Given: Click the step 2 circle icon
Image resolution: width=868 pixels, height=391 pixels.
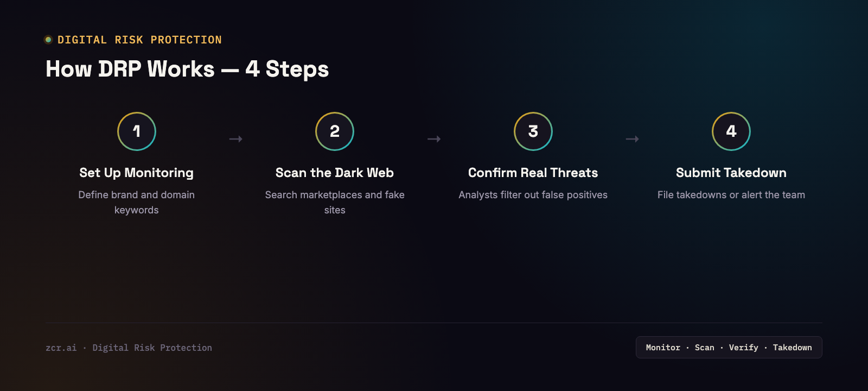Looking at the screenshot, I should click(x=335, y=131).
